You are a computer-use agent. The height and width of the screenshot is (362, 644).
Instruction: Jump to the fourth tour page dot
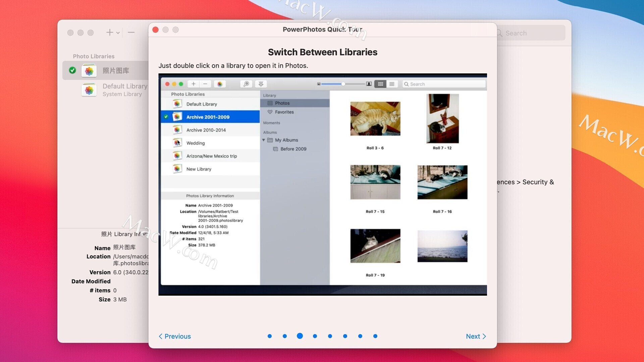[315, 336]
